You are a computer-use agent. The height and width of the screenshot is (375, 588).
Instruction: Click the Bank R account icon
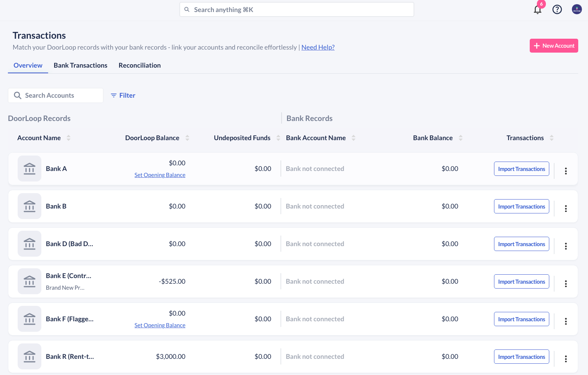coord(29,357)
